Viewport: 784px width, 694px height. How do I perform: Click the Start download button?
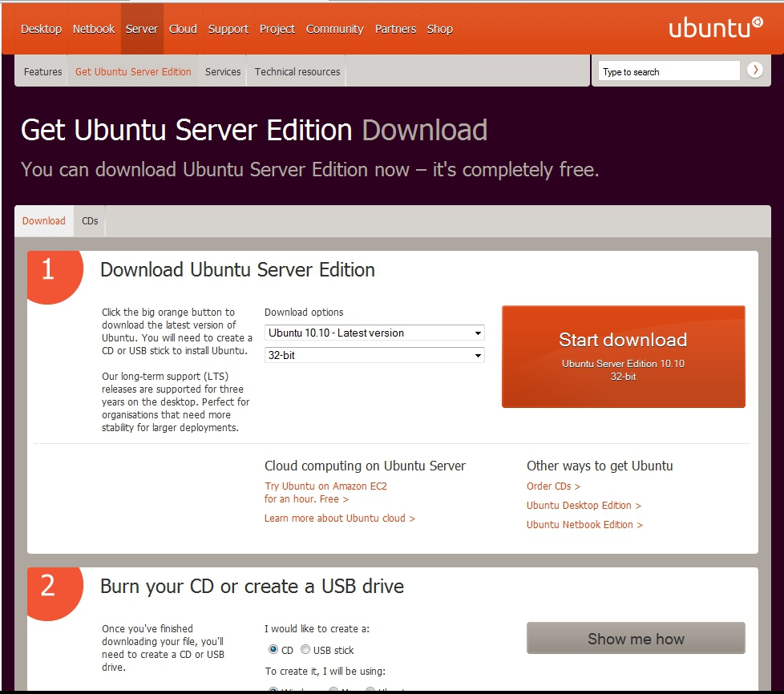[623, 357]
